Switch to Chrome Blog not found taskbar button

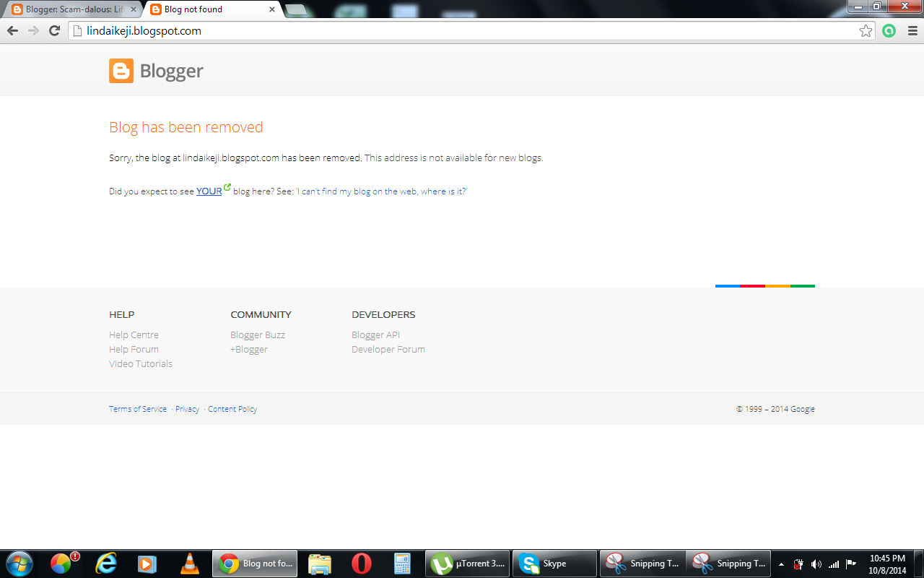tap(255, 563)
